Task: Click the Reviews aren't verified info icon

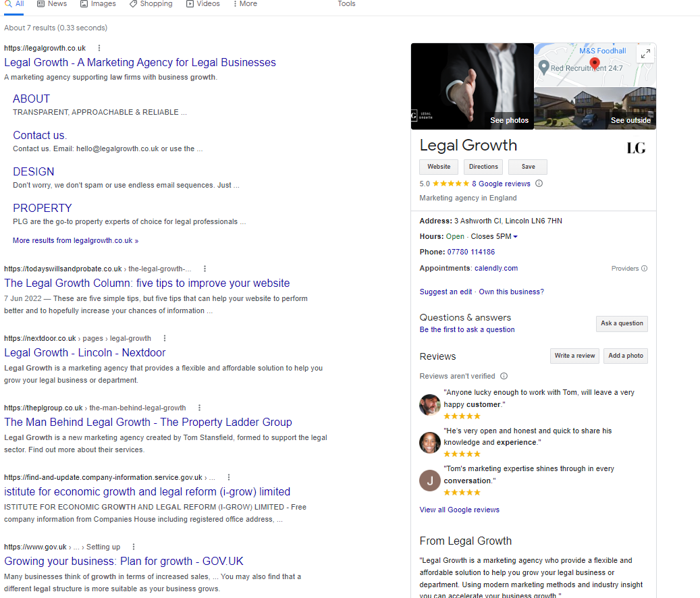Action: (504, 376)
